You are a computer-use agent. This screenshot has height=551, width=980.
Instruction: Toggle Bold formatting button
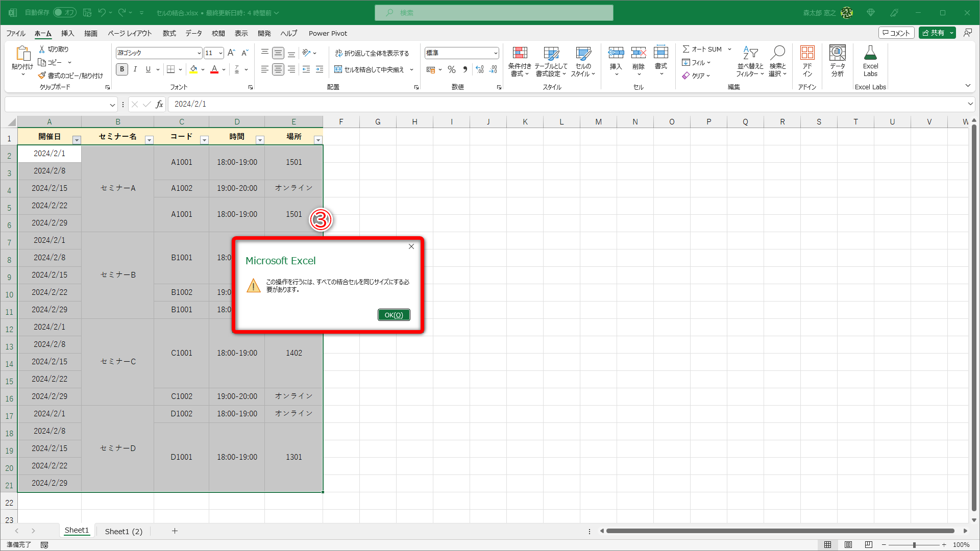point(122,69)
